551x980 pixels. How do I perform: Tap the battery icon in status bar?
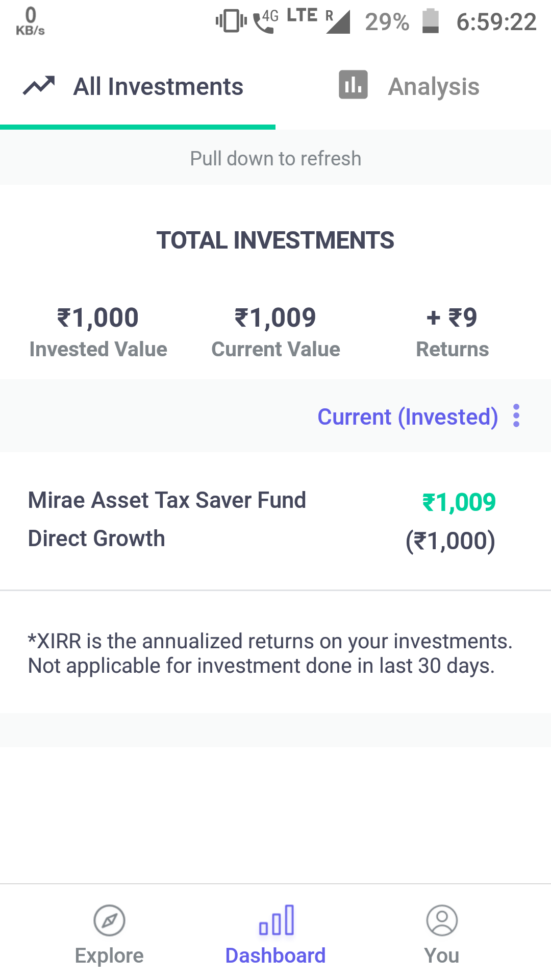[431, 21]
